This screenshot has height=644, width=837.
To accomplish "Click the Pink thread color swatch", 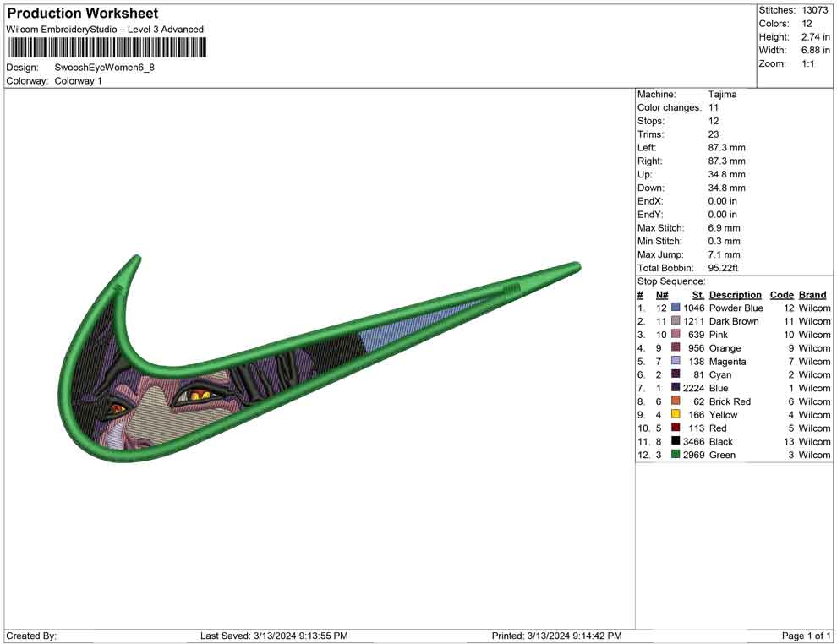I will pyautogui.click(x=676, y=334).
